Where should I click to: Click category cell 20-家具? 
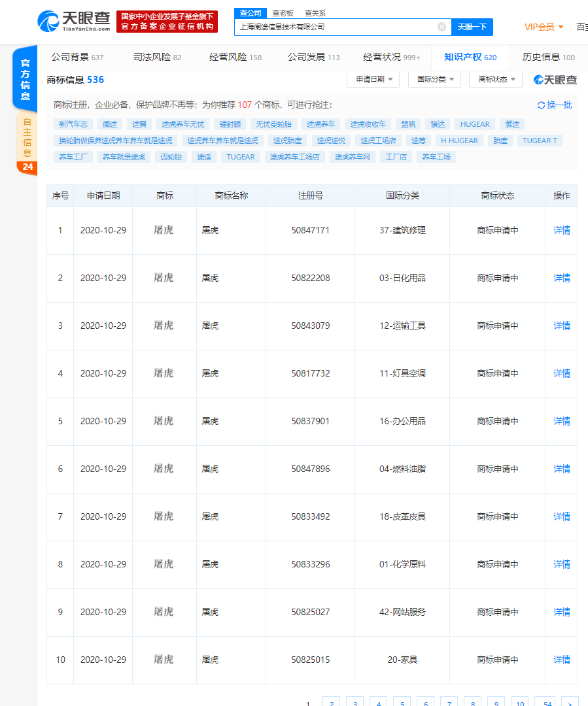click(402, 660)
